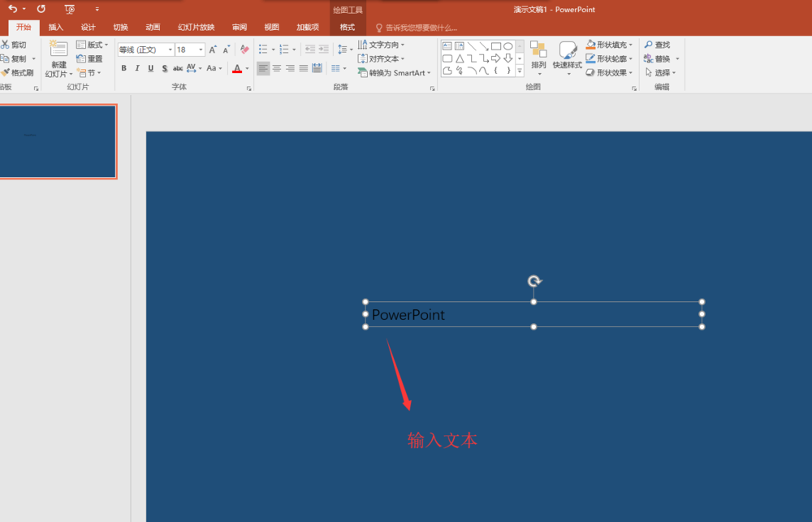Click Replace (替换) button
The image size is (812, 522).
coord(657,58)
